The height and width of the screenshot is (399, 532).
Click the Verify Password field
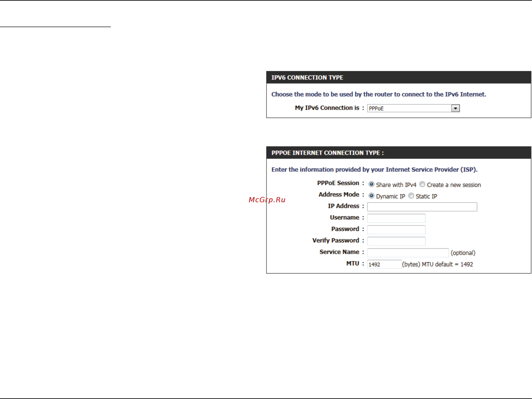(396, 241)
